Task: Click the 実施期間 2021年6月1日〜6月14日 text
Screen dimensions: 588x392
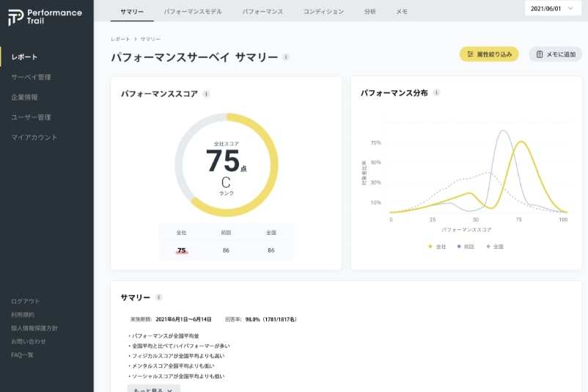Action: coord(171,319)
